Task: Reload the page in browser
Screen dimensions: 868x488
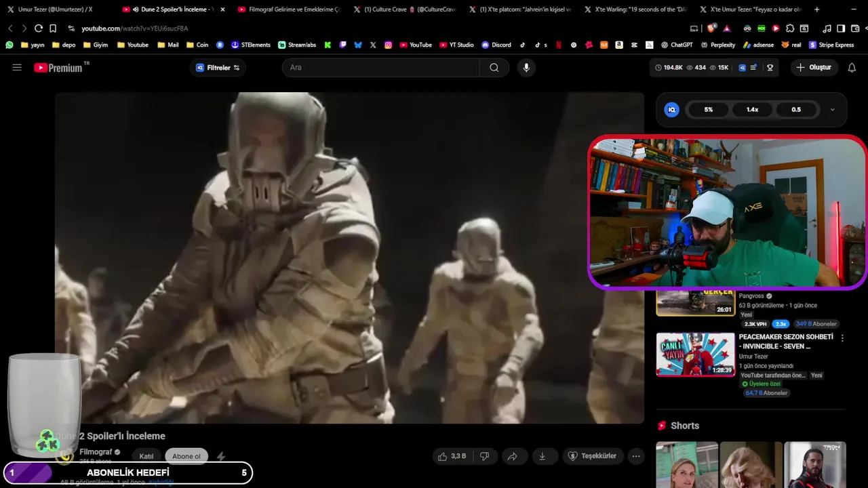Action: click(x=39, y=28)
